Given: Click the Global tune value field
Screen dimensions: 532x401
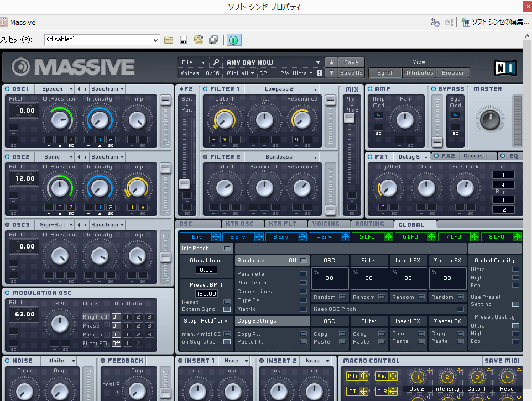Looking at the screenshot, I should (x=206, y=270).
